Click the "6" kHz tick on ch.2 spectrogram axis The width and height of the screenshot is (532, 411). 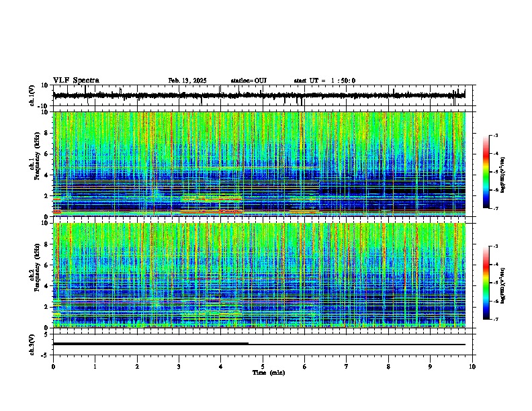tap(47, 265)
